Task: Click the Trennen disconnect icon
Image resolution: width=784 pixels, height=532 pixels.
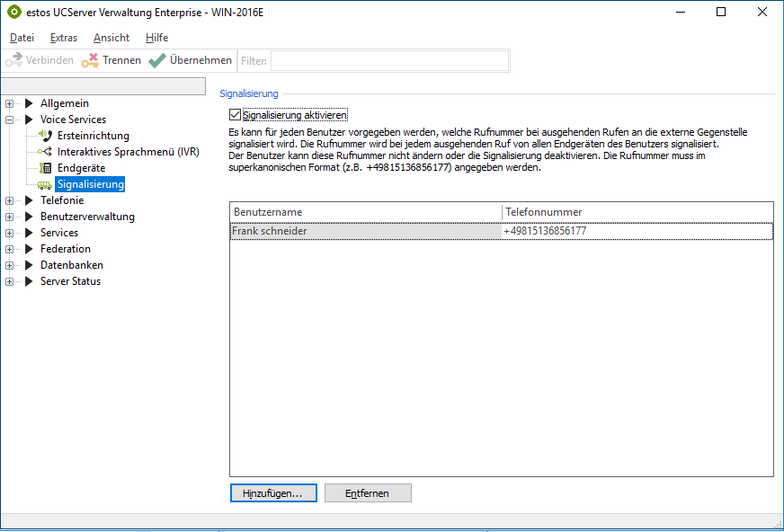Action: 89,60
